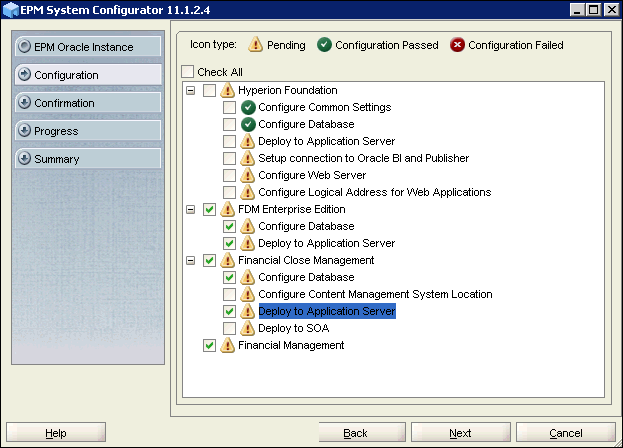Viewport: 623px width, 448px height.
Task: Select the FDM Enterprise Edition label
Action: click(292, 209)
